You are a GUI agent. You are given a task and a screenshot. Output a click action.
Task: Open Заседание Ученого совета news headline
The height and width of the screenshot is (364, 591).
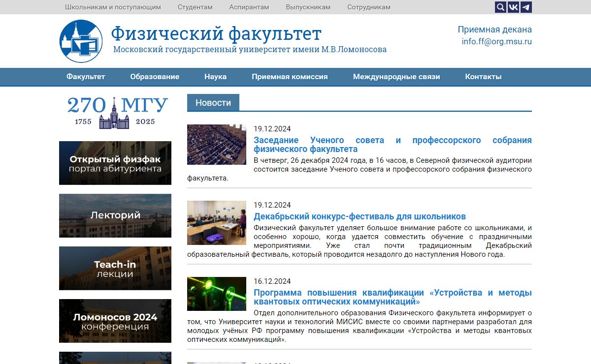[393, 145]
